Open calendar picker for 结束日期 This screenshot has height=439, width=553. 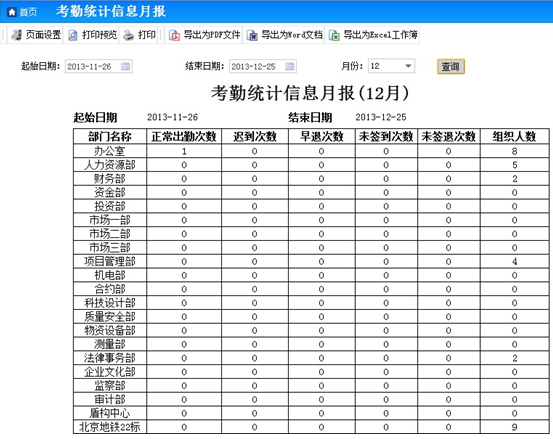click(x=290, y=66)
